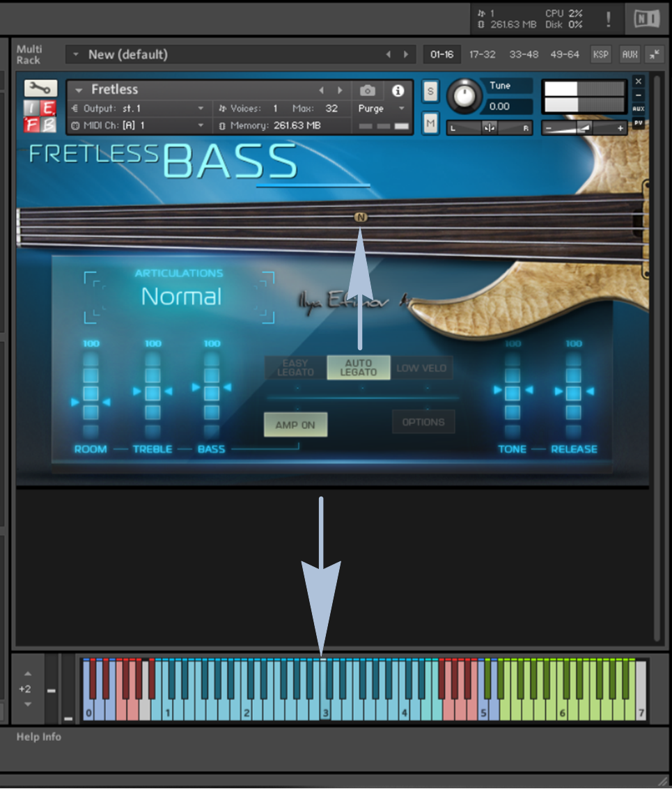Click the instrument volume slider
The image size is (672, 789).
[x=584, y=128]
